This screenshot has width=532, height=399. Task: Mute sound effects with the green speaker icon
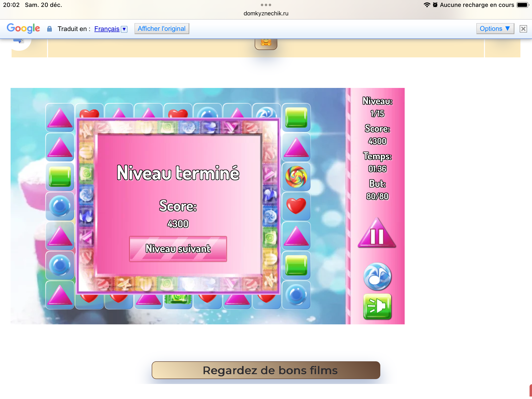[377, 307]
